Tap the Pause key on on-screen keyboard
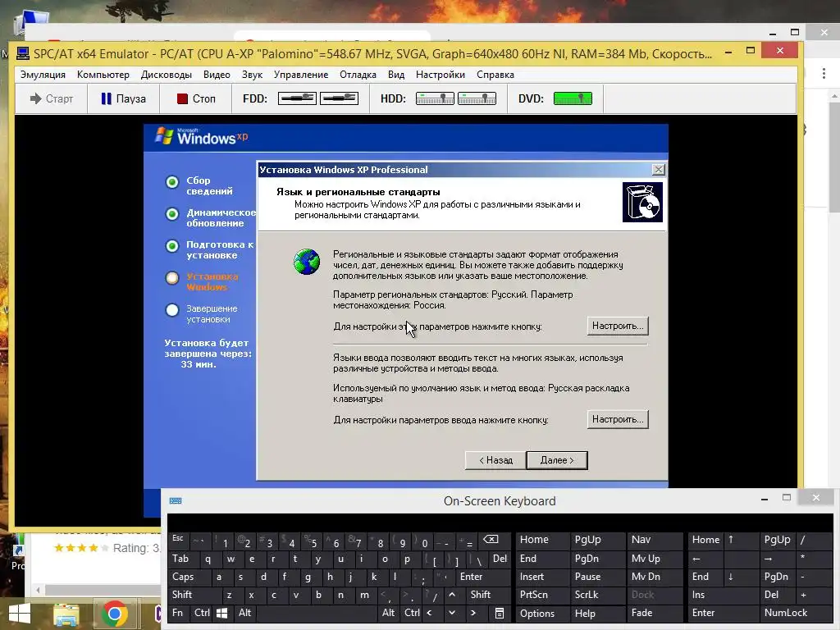 tap(596, 577)
